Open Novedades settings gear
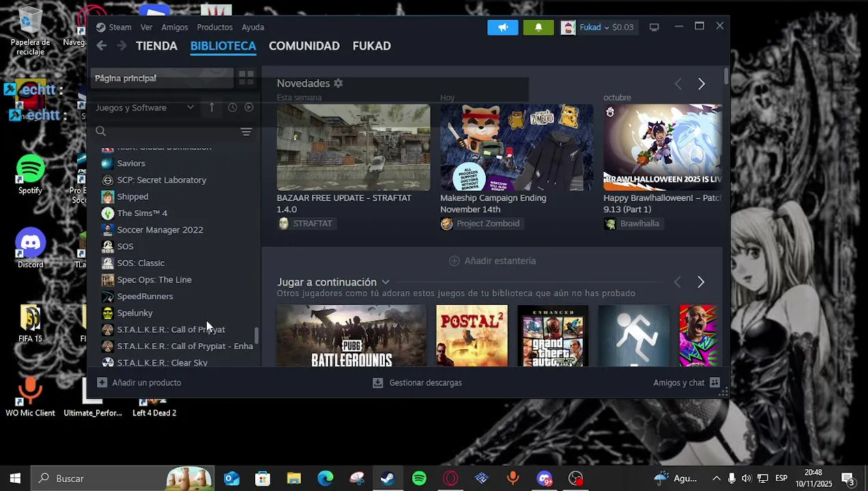Screen dimensions: 868x491 pyautogui.click(x=338, y=83)
